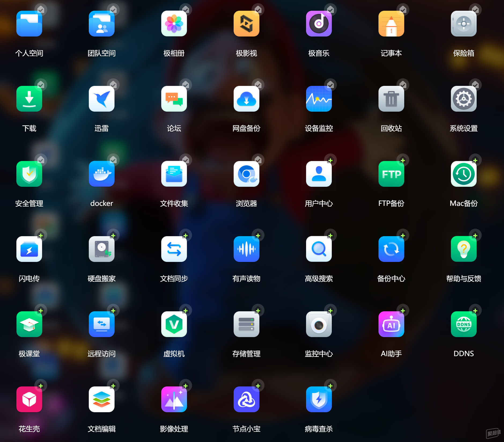Open the AI助手 assistant app
The image size is (504, 442).
pos(391,324)
